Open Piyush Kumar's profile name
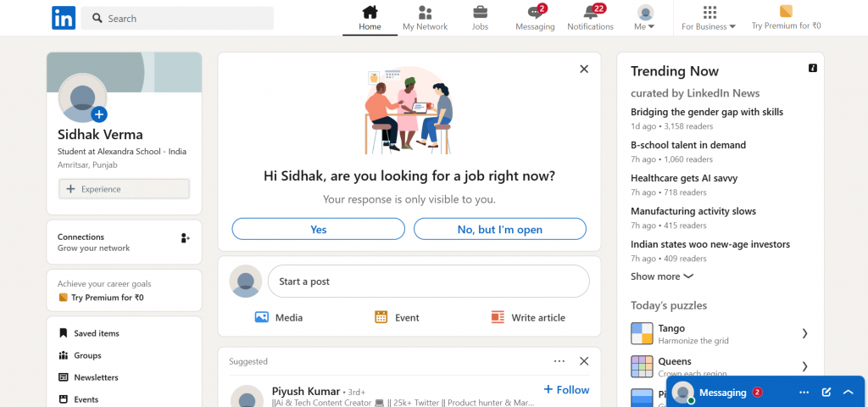868x407 pixels. (x=306, y=392)
